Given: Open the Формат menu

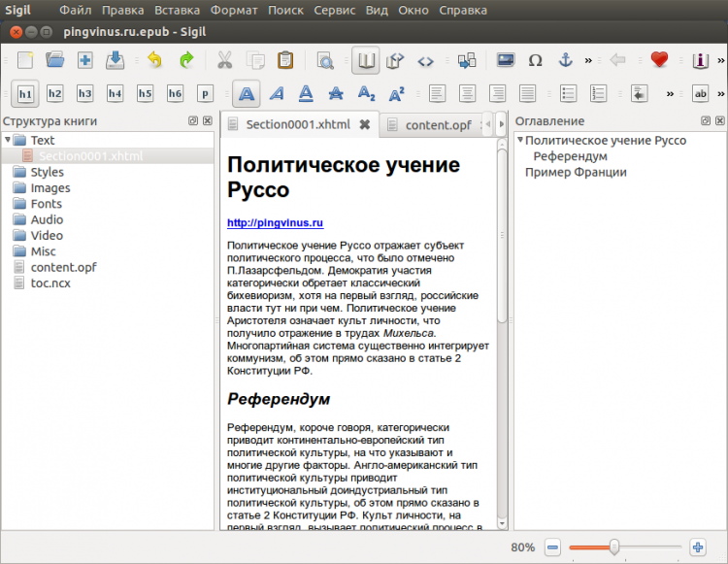Looking at the screenshot, I should click(x=235, y=10).
